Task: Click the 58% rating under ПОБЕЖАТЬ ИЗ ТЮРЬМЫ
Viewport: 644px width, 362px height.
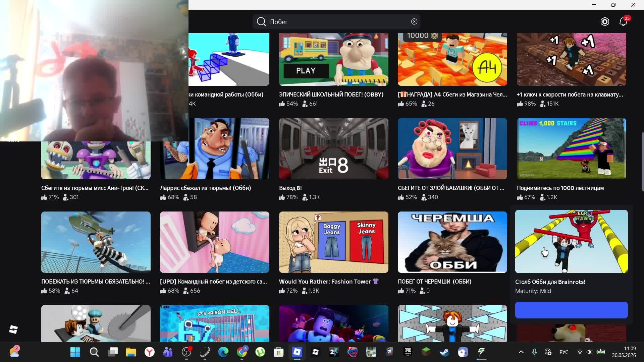Action: point(51,291)
